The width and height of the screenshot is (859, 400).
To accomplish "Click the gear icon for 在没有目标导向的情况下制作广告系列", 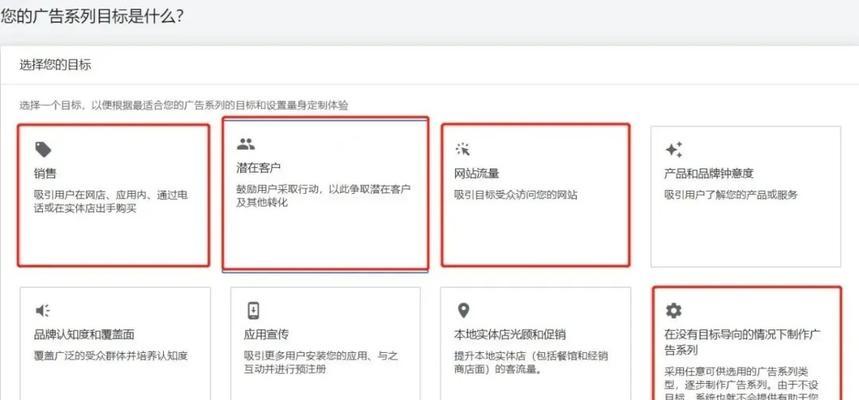I will (x=673, y=311).
